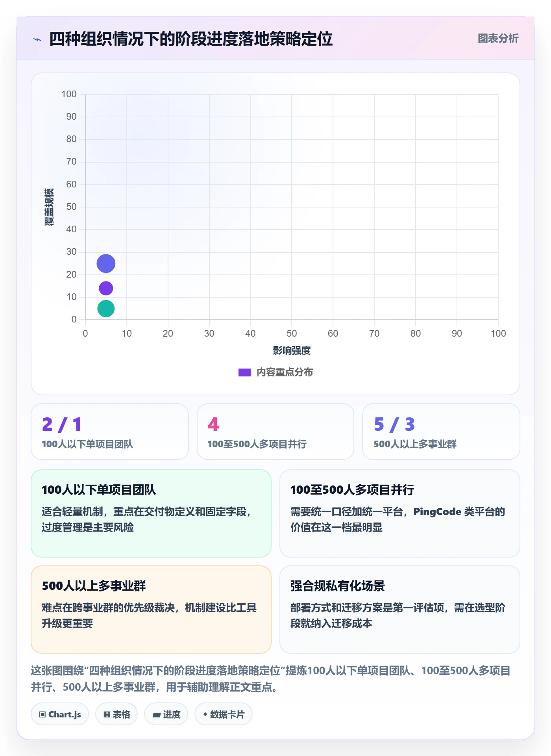Click the 影响强度 x-axis title

[x=292, y=350]
